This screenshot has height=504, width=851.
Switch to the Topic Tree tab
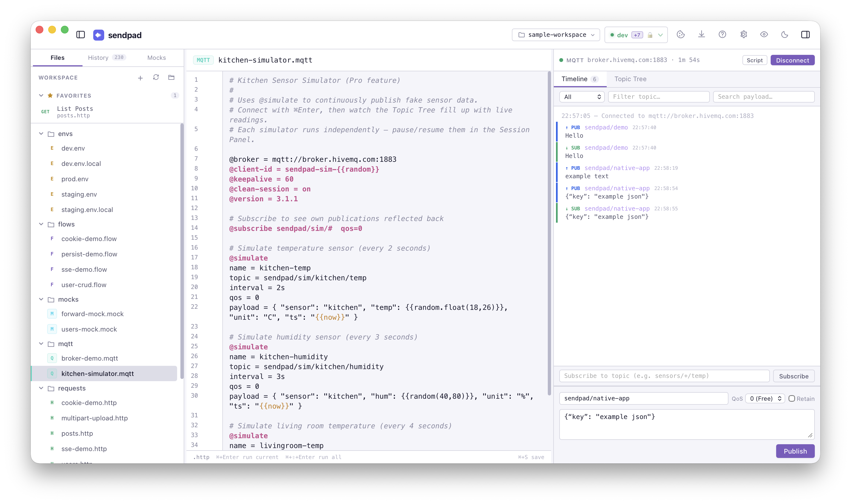pyautogui.click(x=630, y=79)
